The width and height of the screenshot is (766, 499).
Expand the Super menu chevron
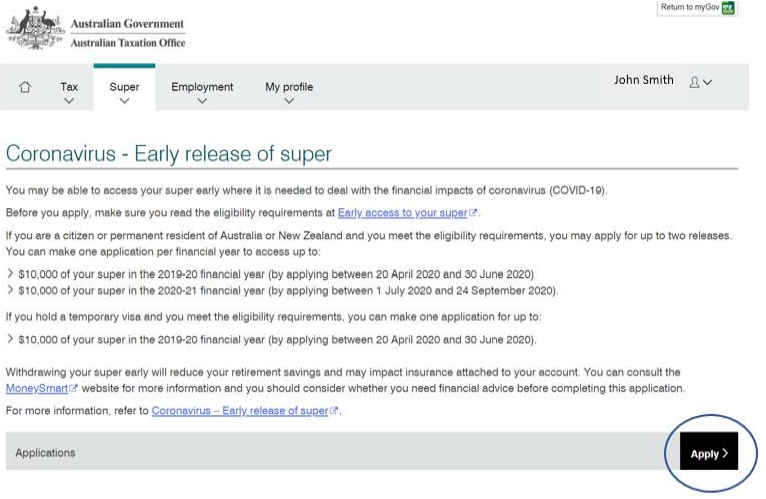coord(125,101)
